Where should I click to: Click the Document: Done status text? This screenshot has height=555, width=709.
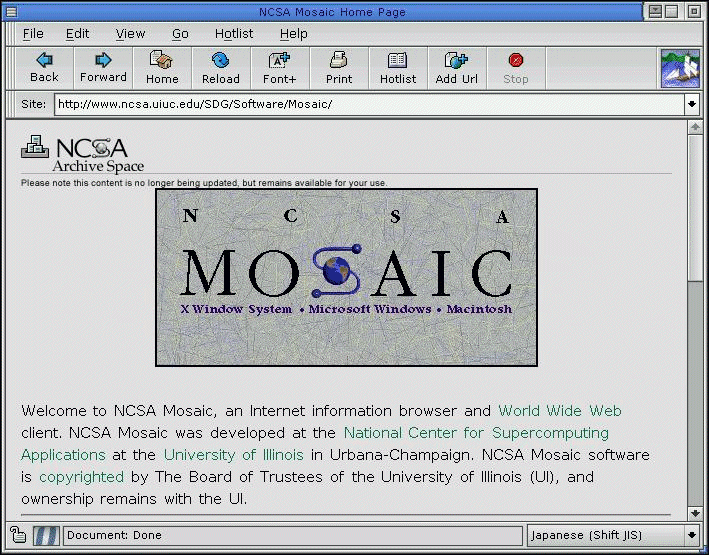tap(114, 535)
